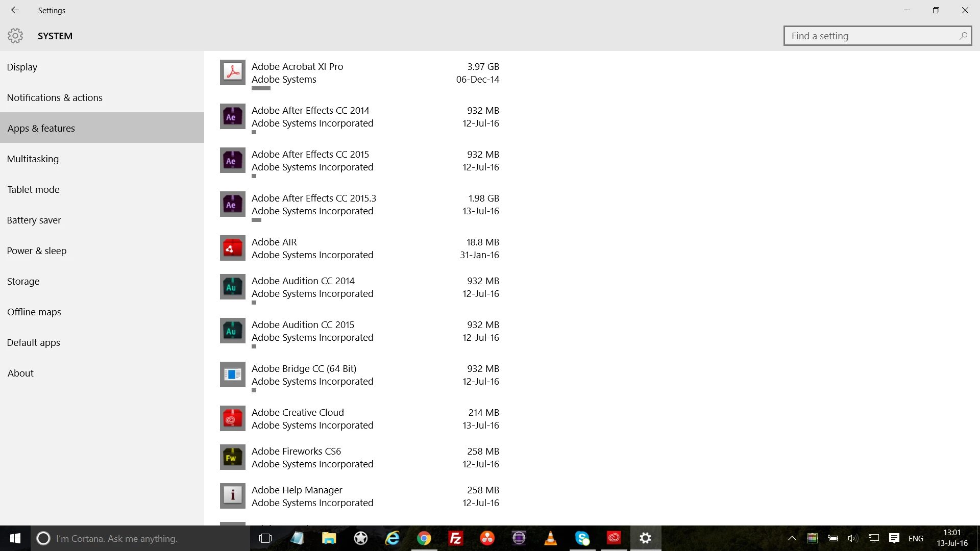Click the After Effects CC 2015.3 icon
Image resolution: width=980 pixels, height=551 pixels.
(232, 204)
